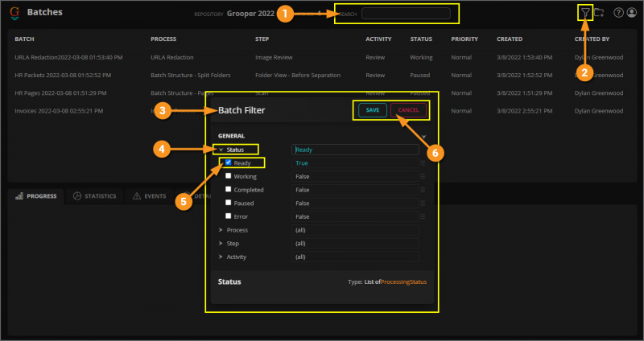
Task: Open the batch filter funnel icon
Action: pyautogui.click(x=585, y=13)
